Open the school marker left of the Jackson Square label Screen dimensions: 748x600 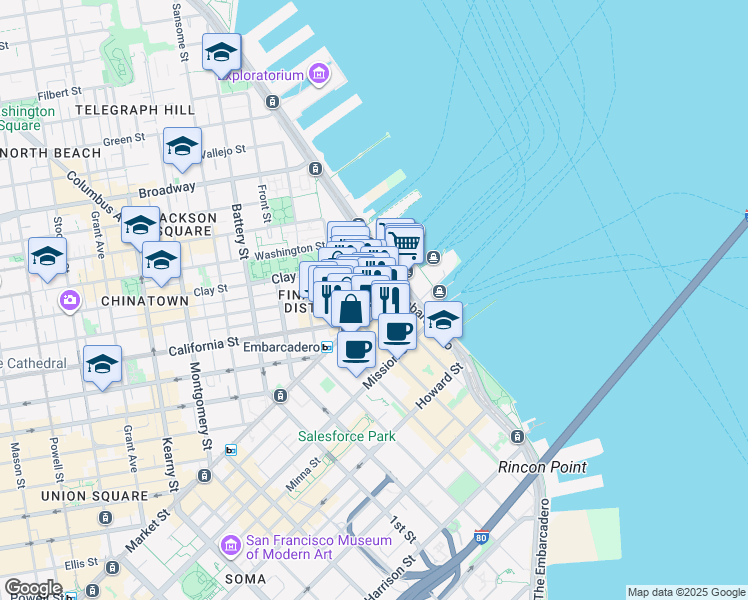[x=140, y=226]
